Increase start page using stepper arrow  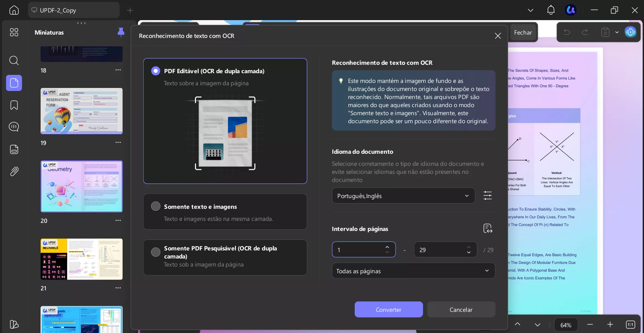[387, 247]
